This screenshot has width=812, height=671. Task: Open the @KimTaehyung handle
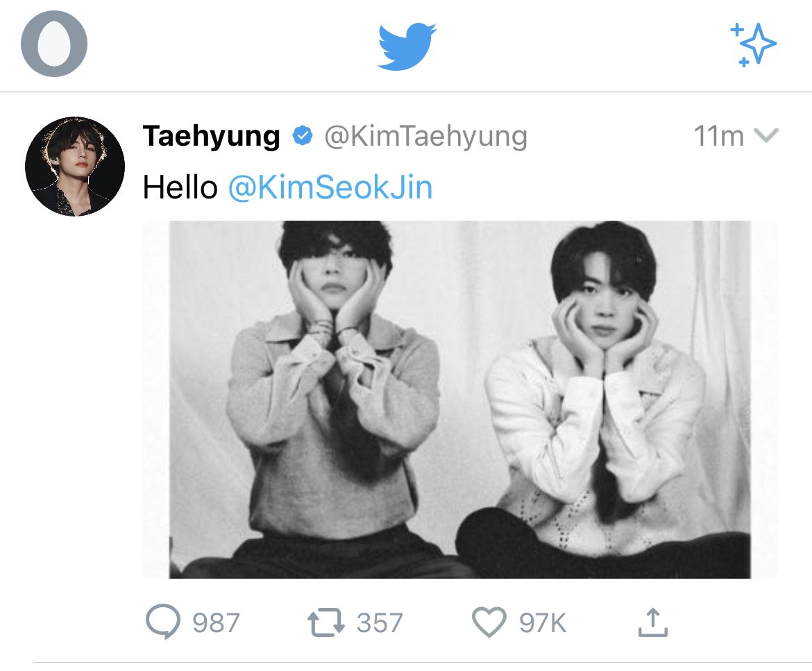point(425,136)
